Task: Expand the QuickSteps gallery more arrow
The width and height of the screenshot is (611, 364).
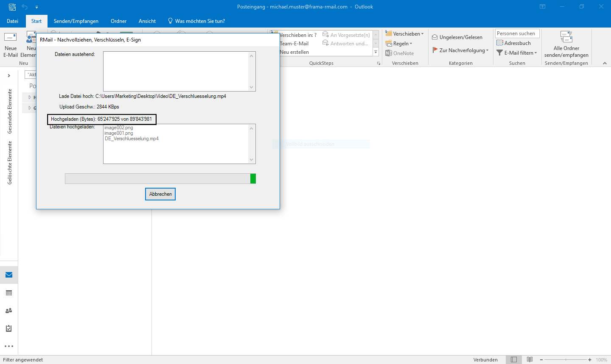Action: 376,52
